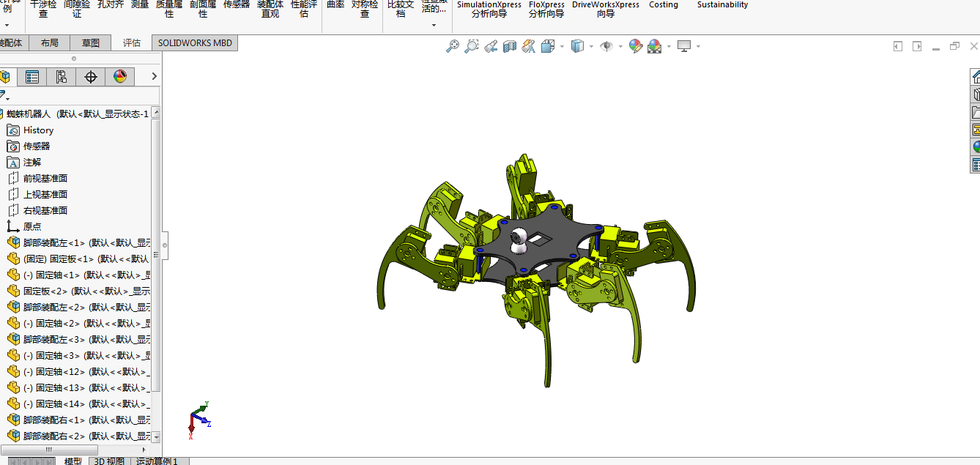Image resolution: width=980 pixels, height=465 pixels.
Task: Click the 传感器 toolbar command
Action: [x=237, y=4]
